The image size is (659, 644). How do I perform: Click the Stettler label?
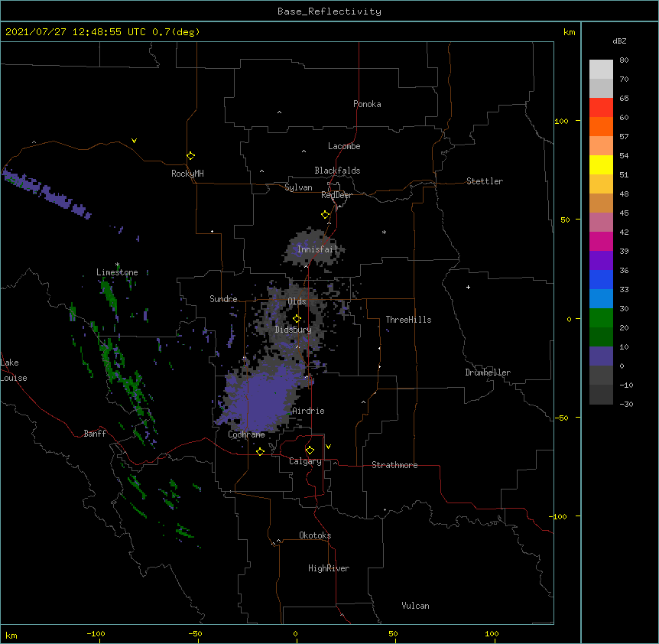(485, 181)
